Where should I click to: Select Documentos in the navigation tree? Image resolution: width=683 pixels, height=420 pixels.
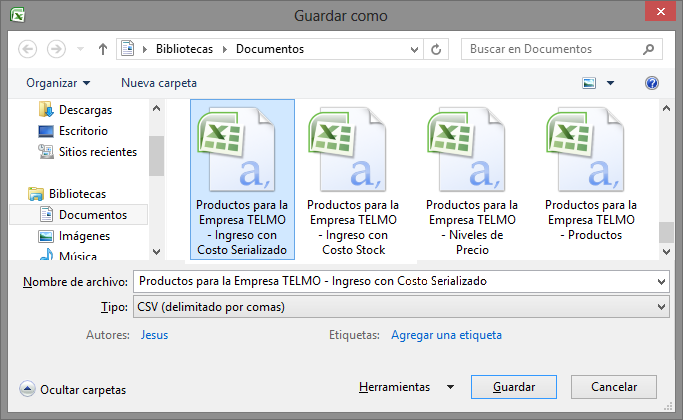(x=93, y=215)
